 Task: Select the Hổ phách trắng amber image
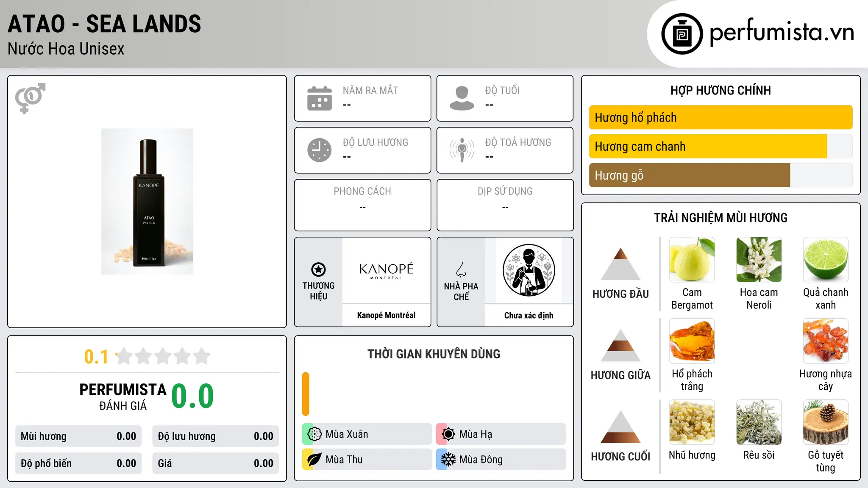click(692, 341)
